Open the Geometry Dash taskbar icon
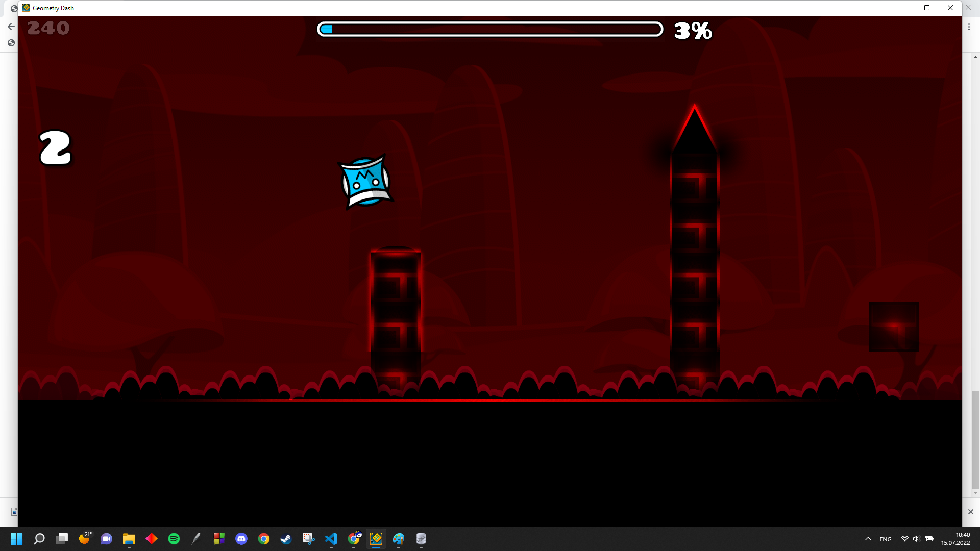980x551 pixels. pos(376,539)
